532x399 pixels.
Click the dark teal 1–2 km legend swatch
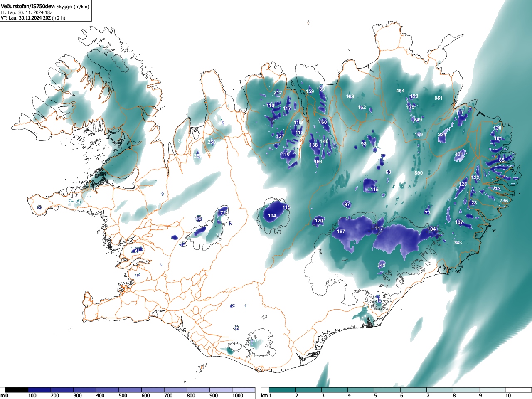coord(283,390)
